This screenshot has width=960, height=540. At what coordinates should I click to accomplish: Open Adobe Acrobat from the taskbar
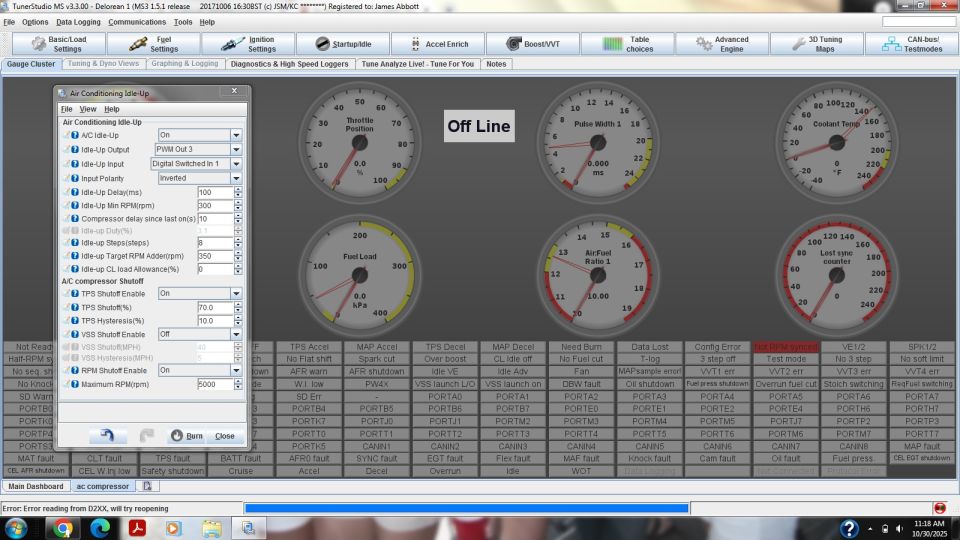[x=137, y=528]
